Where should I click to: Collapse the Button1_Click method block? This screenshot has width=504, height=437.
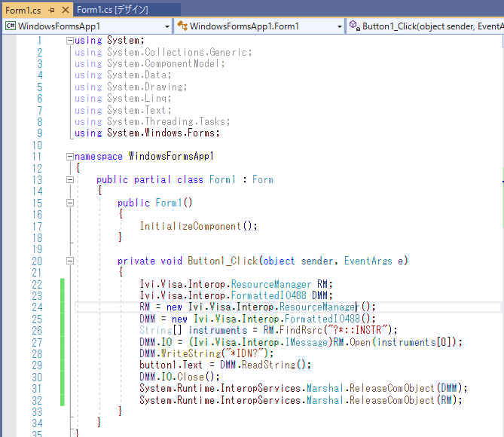(x=70, y=261)
